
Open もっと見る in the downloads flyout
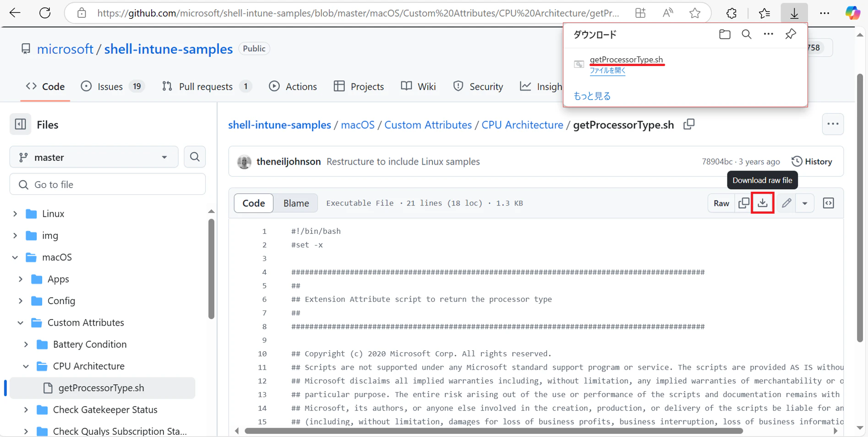[x=592, y=95]
